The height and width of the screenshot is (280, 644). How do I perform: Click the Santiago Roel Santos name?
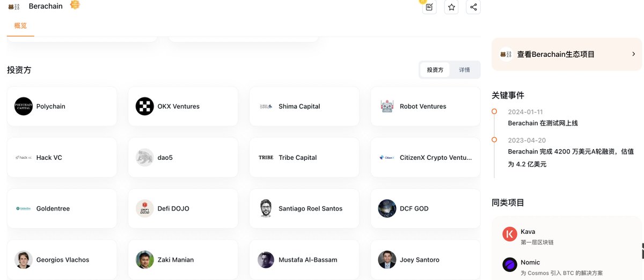click(310, 209)
